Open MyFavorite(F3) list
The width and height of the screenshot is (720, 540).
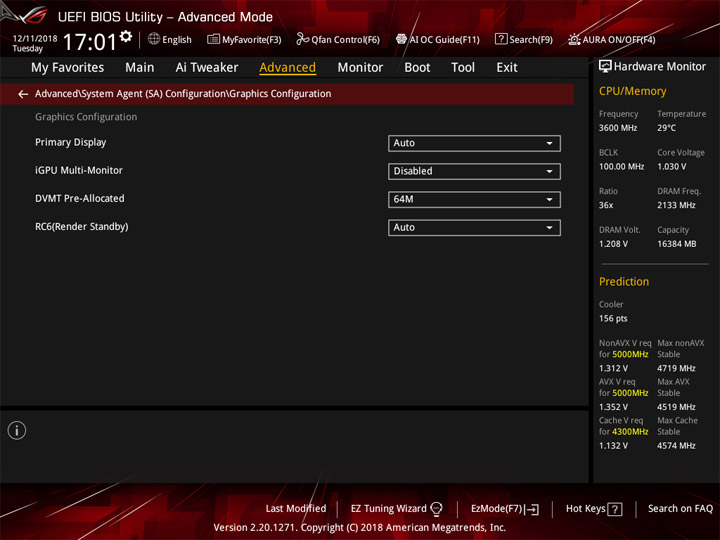[244, 39]
